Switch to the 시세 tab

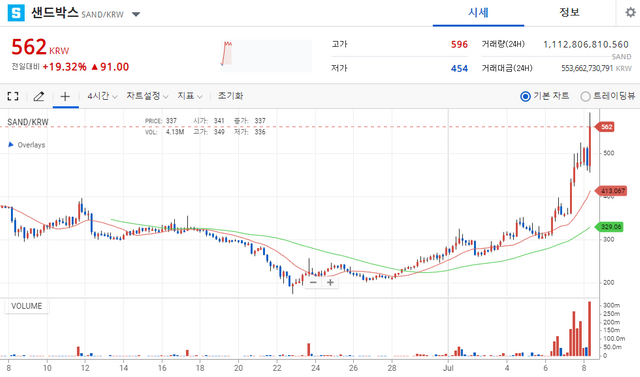[x=478, y=13]
